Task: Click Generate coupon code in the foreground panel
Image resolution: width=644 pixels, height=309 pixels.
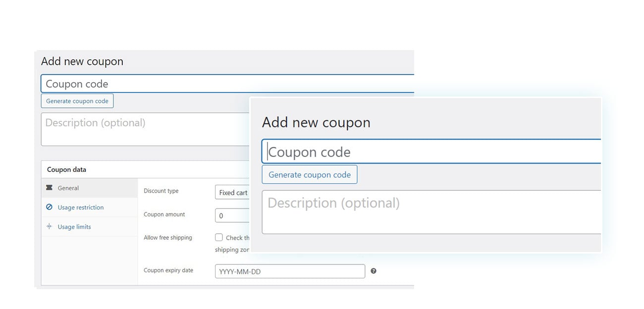Action: pyautogui.click(x=309, y=174)
